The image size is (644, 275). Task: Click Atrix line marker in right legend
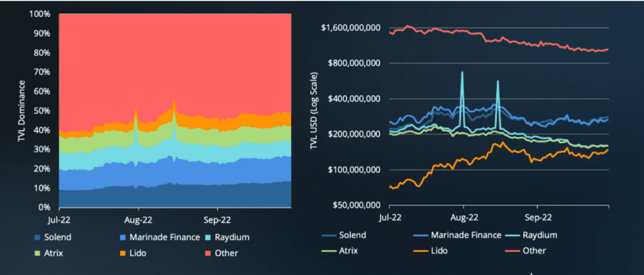click(x=328, y=251)
